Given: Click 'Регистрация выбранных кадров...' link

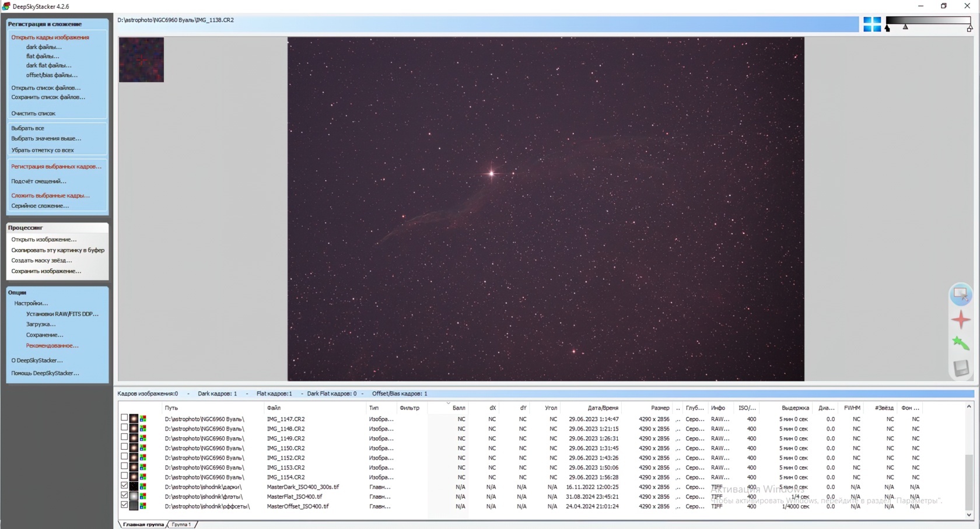Looking at the screenshot, I should tap(56, 167).
